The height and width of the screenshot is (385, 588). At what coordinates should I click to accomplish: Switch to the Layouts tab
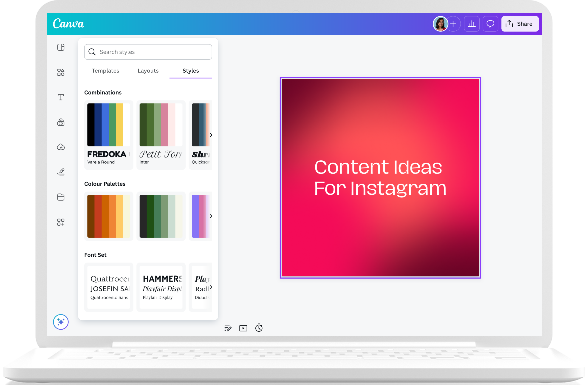148,71
